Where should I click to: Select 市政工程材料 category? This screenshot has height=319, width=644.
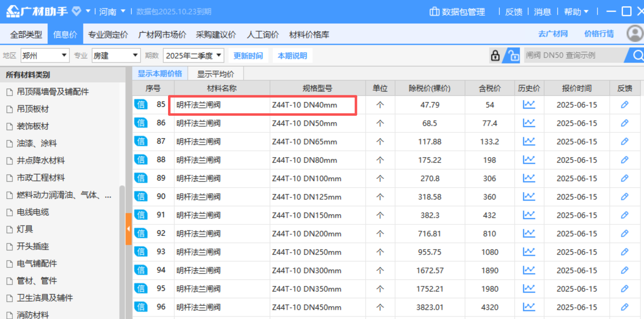[40, 178]
